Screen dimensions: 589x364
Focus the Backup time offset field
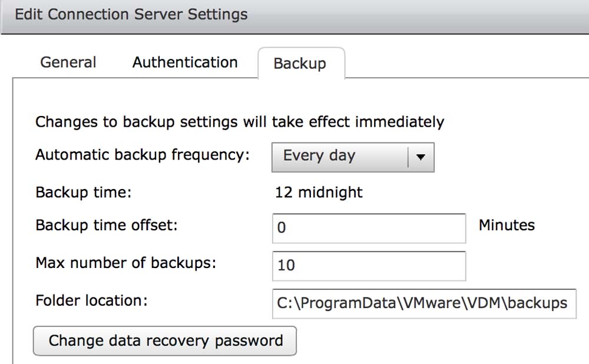point(369,228)
